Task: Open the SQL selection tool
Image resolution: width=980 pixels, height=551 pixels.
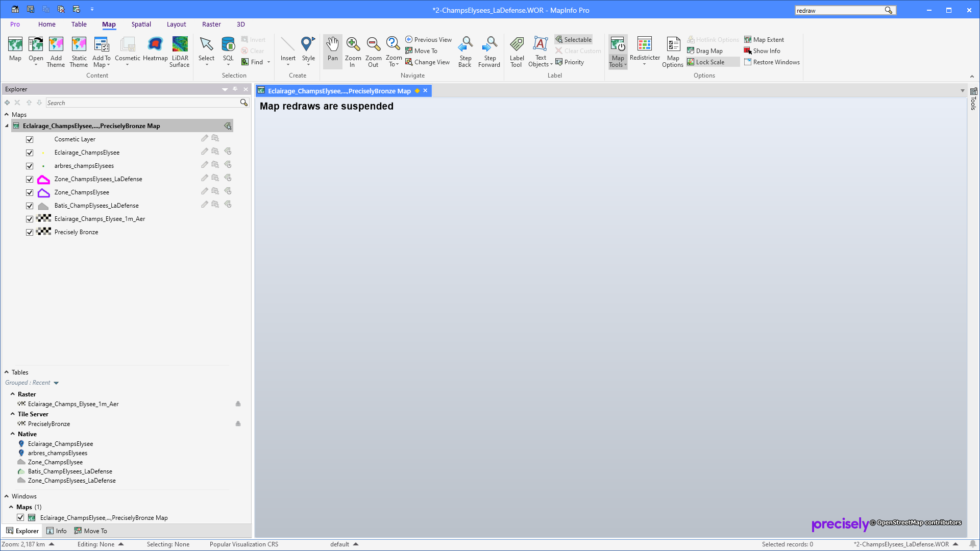Action: point(228,51)
